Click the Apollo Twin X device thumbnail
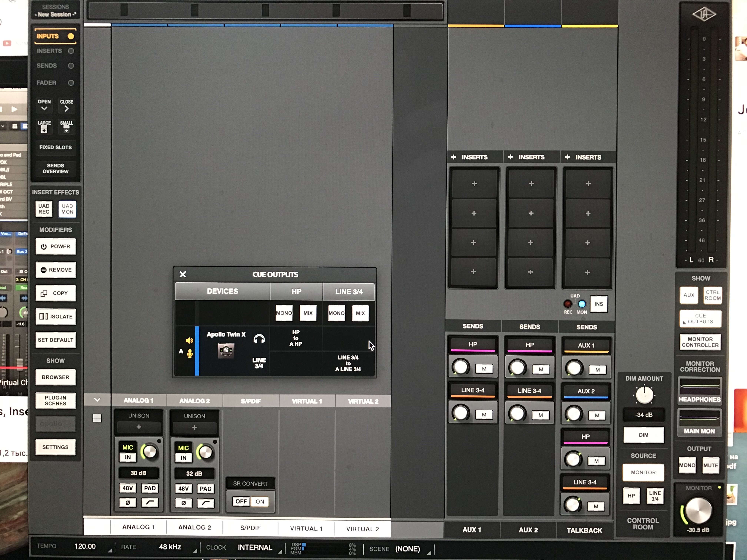 [x=226, y=351]
